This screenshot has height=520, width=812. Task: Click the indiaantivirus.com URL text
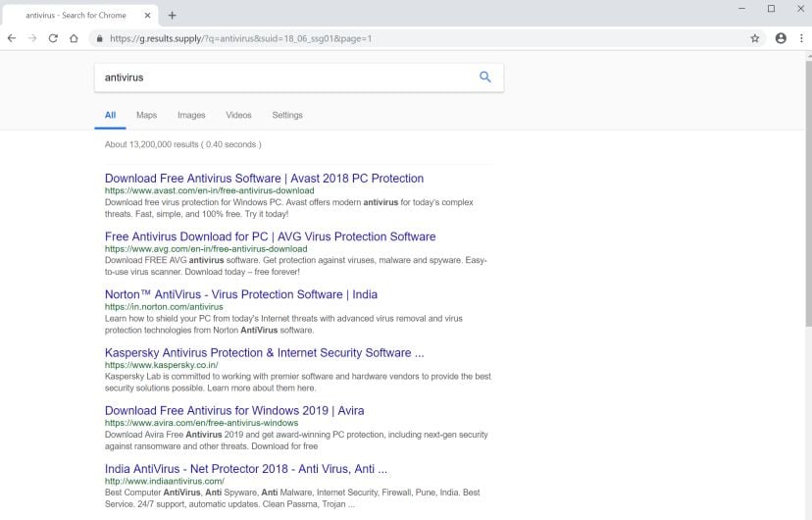[x=164, y=481]
